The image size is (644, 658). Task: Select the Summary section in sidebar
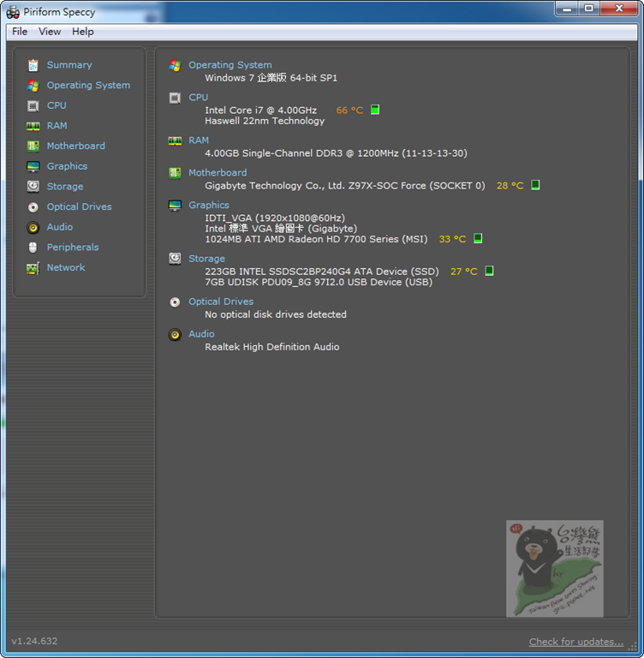tap(69, 65)
